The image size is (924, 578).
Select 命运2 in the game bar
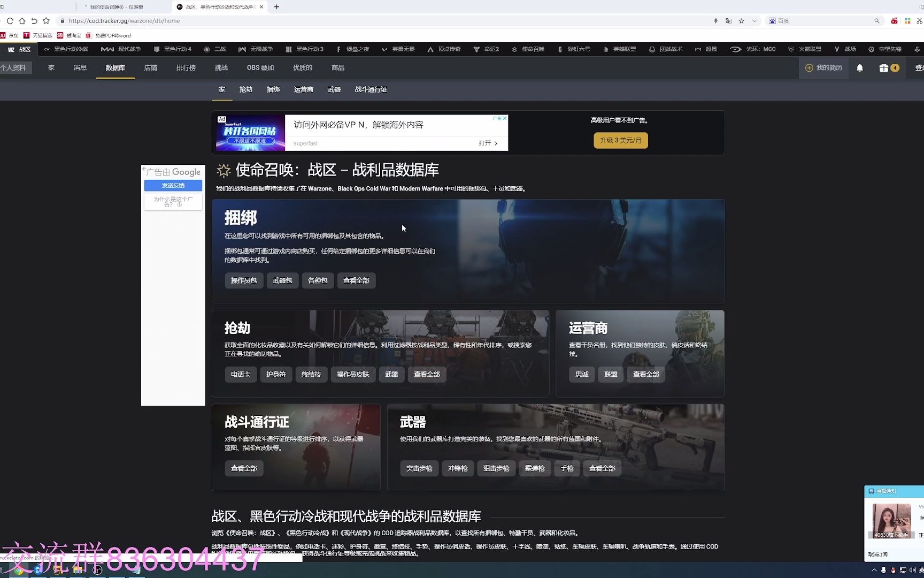(x=486, y=49)
